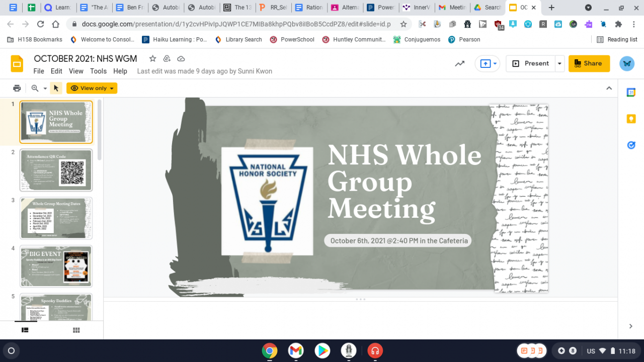Switch to the Ben Fr document tab

pyautogui.click(x=130, y=8)
